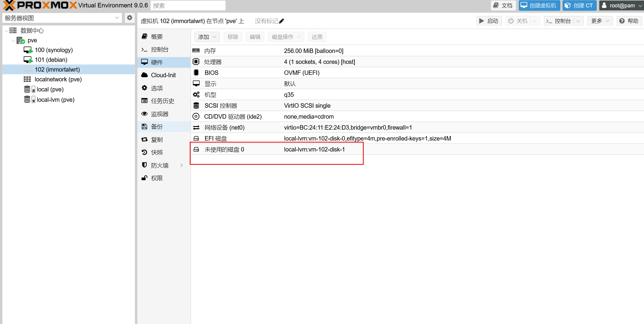Screen dimensions: 644x324
Task: Click the 关机 shutdown button
Action: tap(518, 21)
